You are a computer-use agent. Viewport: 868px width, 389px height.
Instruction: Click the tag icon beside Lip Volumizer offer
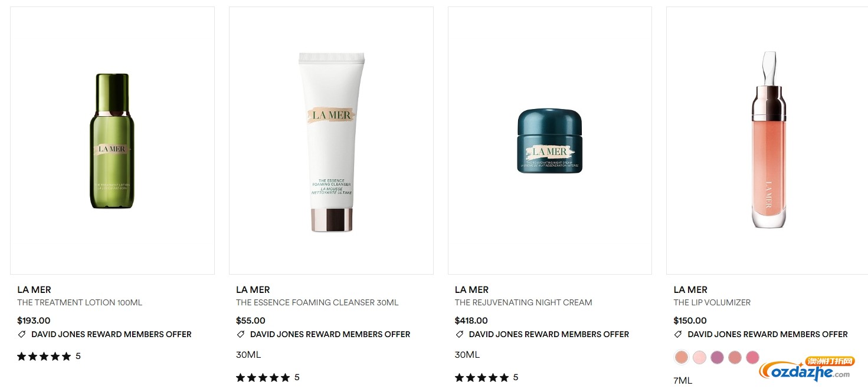coord(678,334)
